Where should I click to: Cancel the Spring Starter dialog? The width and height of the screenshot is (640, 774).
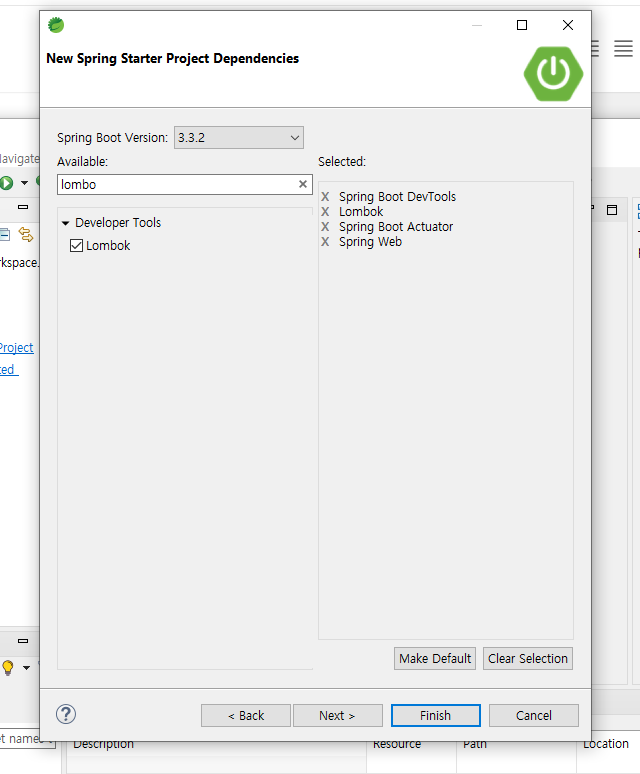tap(533, 715)
